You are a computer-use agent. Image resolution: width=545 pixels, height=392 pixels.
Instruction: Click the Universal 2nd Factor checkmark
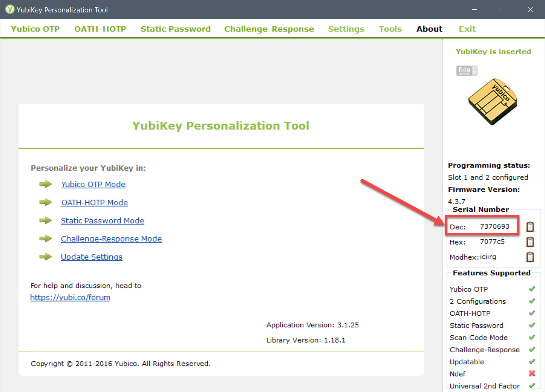[532, 386]
